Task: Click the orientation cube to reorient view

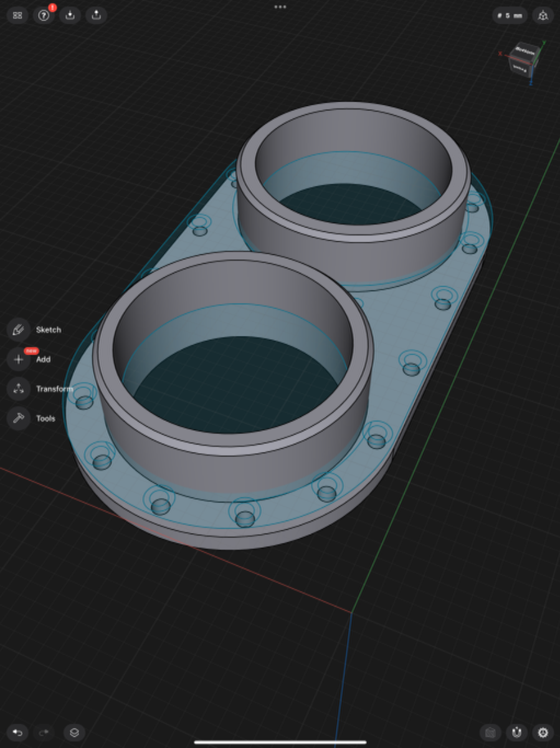Action: pos(524,58)
